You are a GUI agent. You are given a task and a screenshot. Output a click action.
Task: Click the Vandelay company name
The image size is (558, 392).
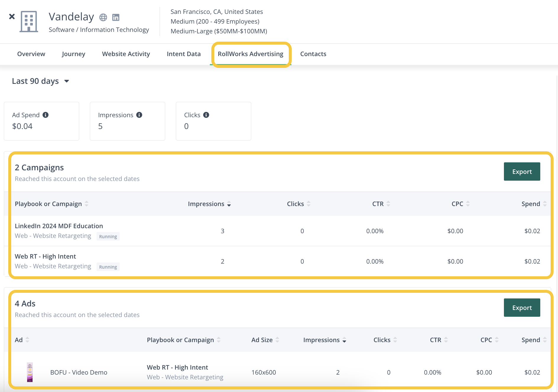click(x=71, y=17)
